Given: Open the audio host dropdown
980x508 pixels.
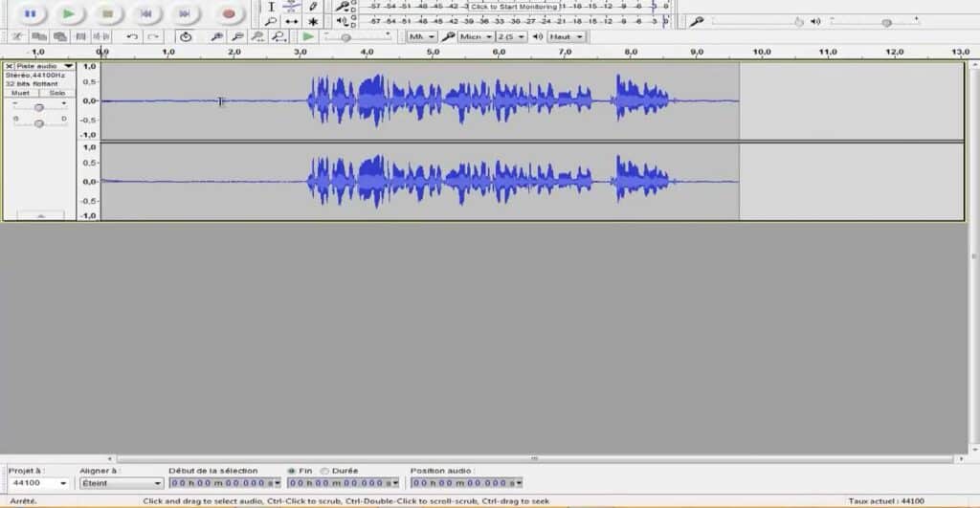Looking at the screenshot, I should pyautogui.click(x=422, y=37).
